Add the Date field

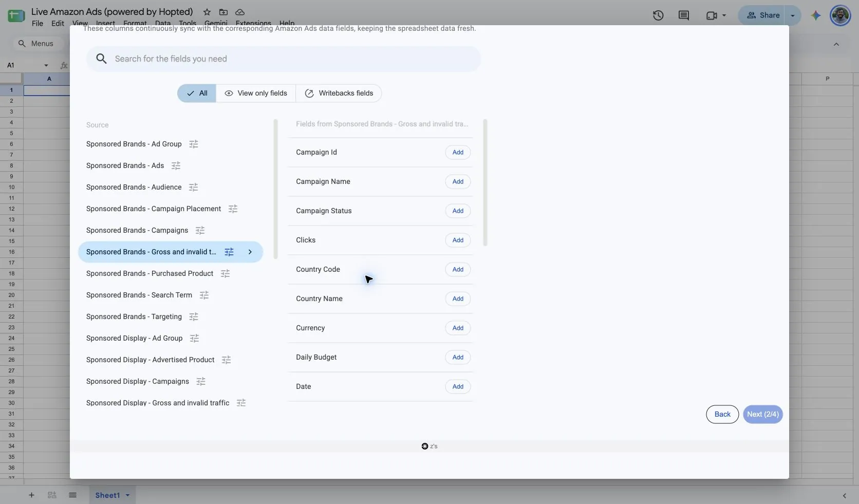click(458, 387)
